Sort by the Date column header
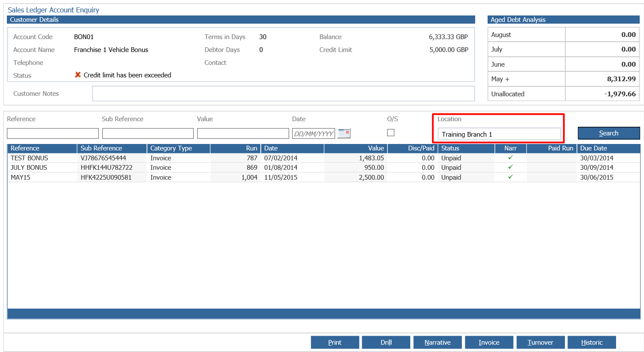 click(292, 148)
